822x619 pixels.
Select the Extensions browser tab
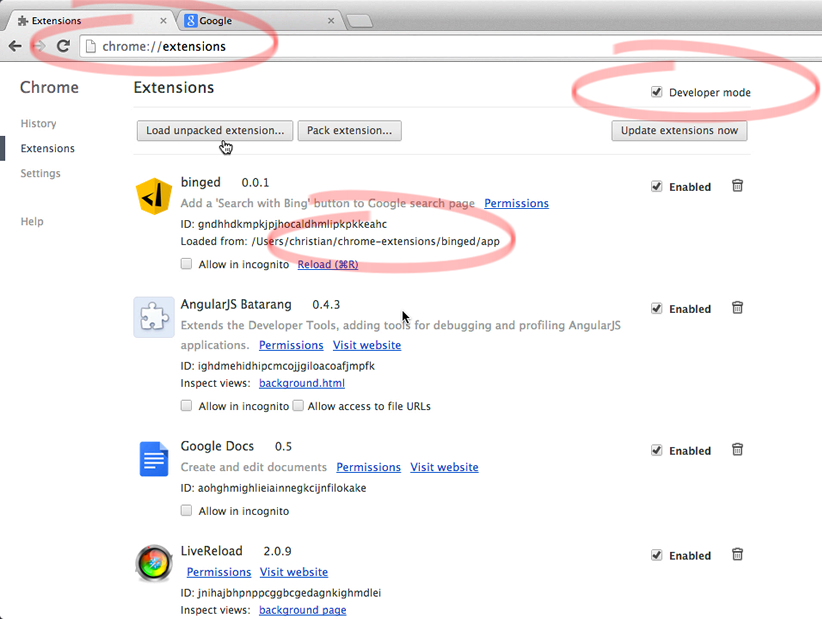[x=92, y=20]
